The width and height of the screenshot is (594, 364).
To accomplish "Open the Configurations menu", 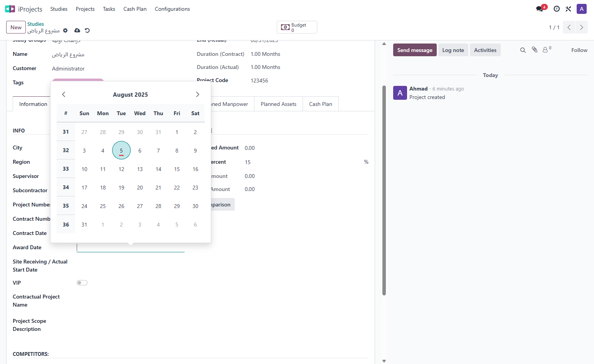I will pyautogui.click(x=172, y=9).
